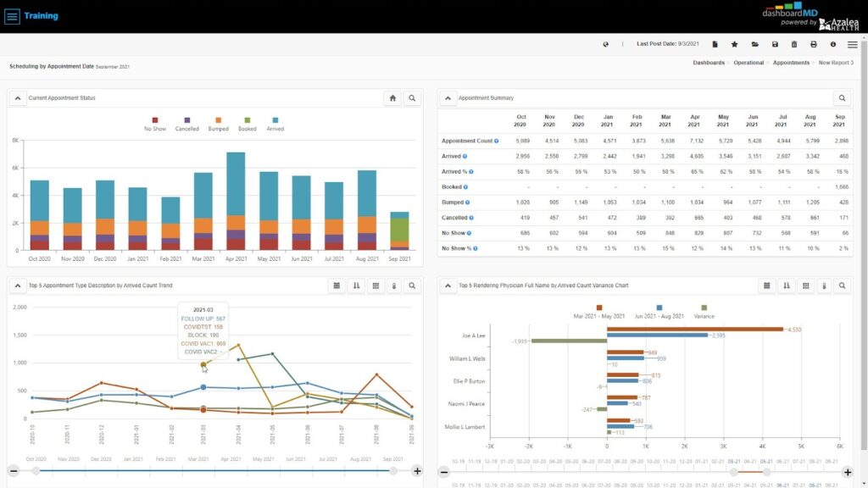
Task: Open the Training sidebar menu
Action: pyautogui.click(x=11, y=15)
